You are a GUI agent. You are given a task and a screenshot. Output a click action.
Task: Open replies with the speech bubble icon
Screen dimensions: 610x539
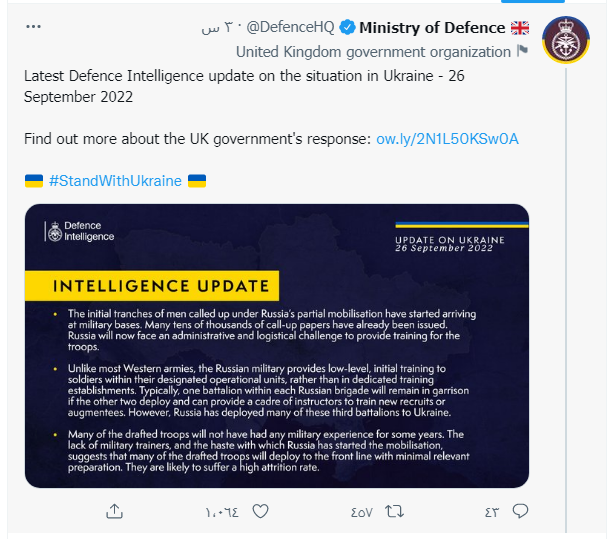click(x=520, y=511)
